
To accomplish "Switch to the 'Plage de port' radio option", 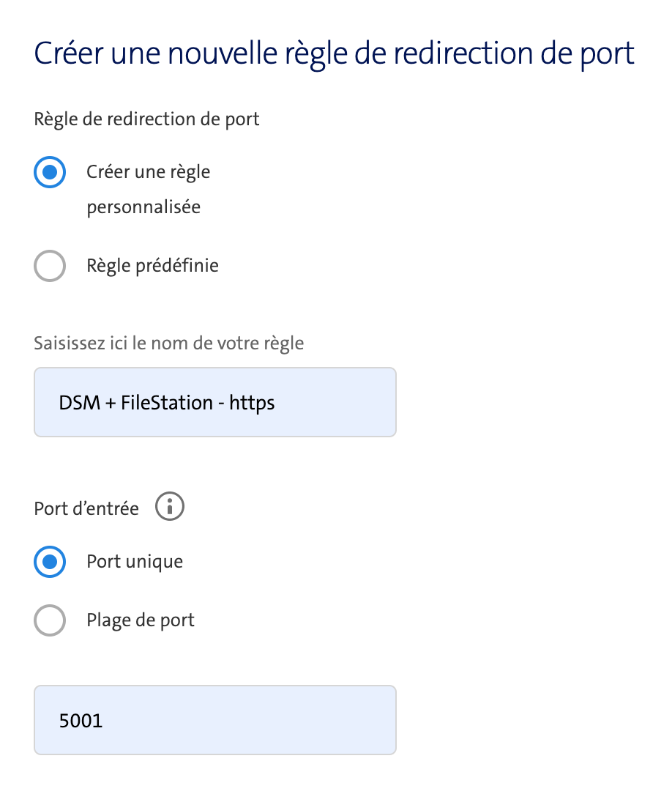I will [50, 620].
